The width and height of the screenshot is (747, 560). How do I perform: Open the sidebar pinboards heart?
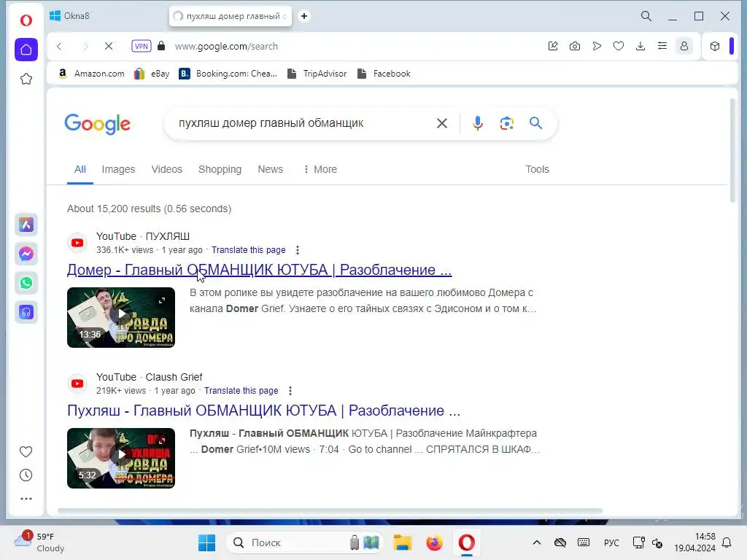26,451
